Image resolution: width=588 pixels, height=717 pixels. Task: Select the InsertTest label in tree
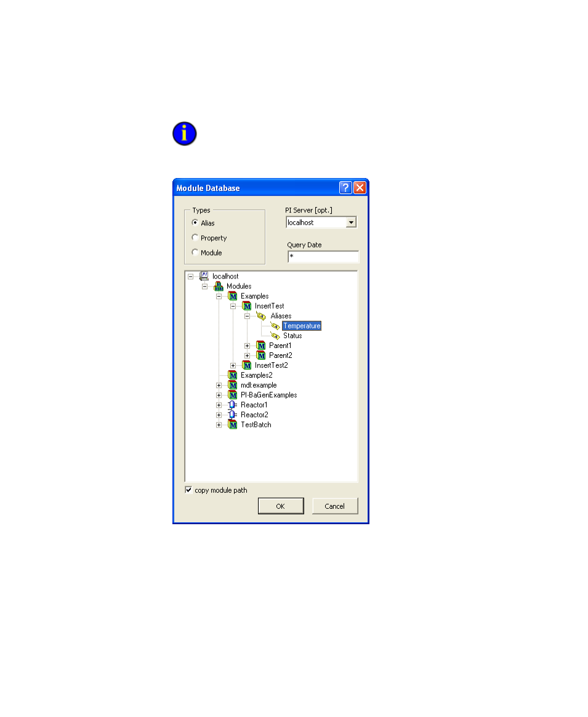[x=269, y=306]
